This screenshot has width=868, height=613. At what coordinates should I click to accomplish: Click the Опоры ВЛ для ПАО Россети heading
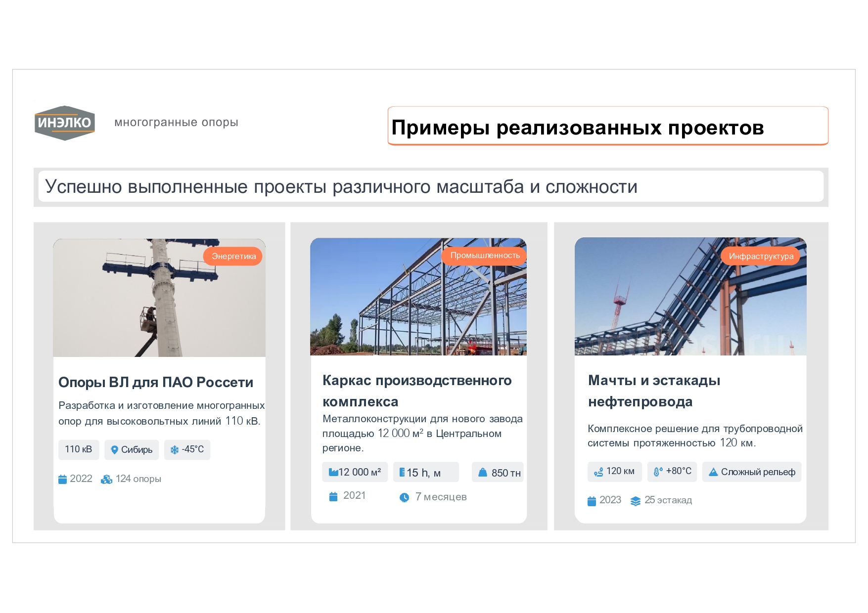click(x=156, y=382)
